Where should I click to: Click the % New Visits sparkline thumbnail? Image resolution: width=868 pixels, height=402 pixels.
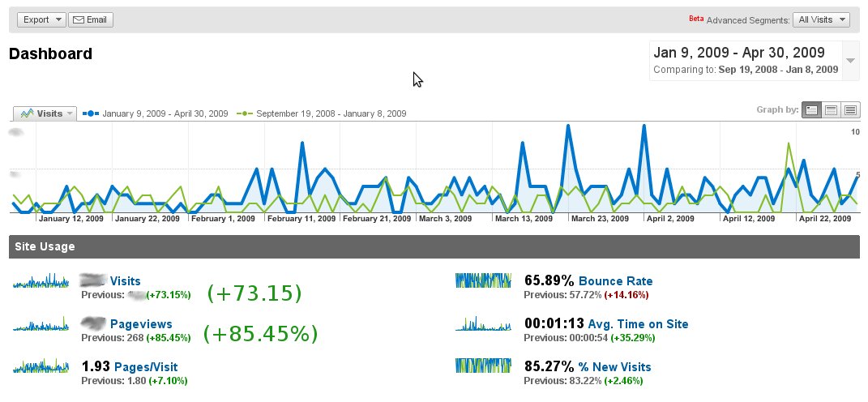point(483,366)
